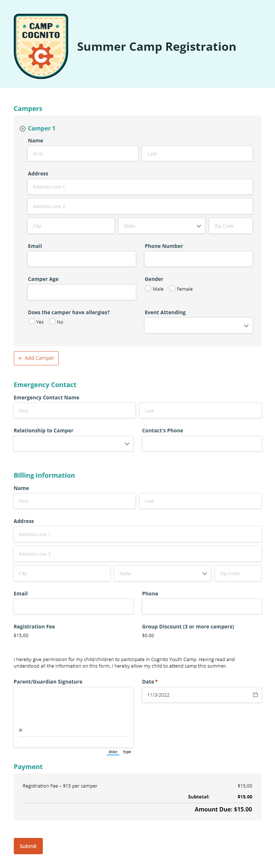Open the Event Attending dropdown

(198, 325)
